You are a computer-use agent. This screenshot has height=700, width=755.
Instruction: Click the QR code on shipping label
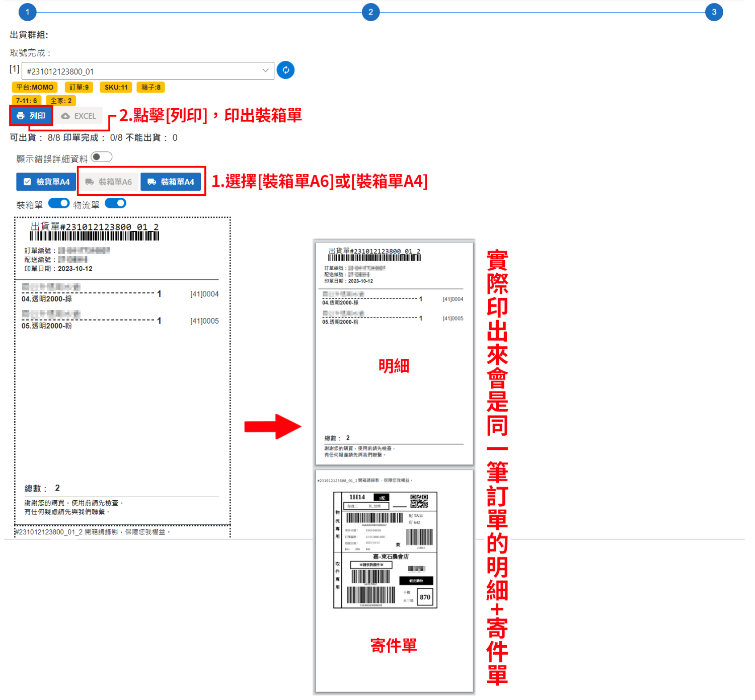tap(419, 501)
